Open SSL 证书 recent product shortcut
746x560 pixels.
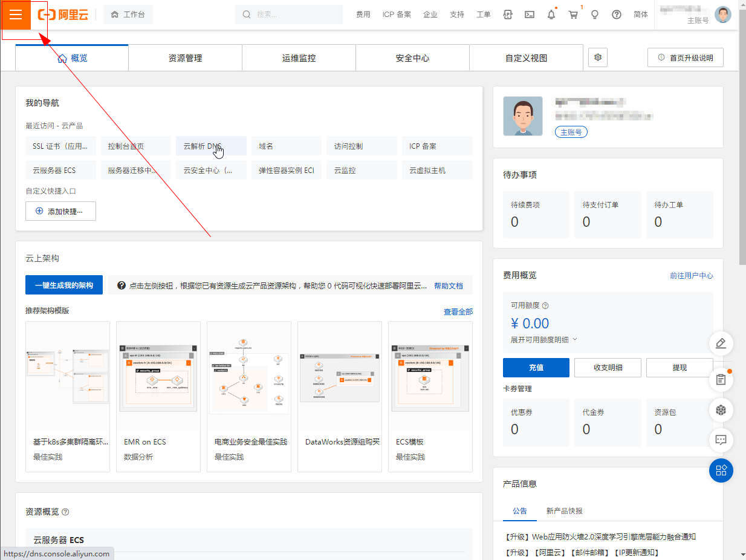pos(60,146)
